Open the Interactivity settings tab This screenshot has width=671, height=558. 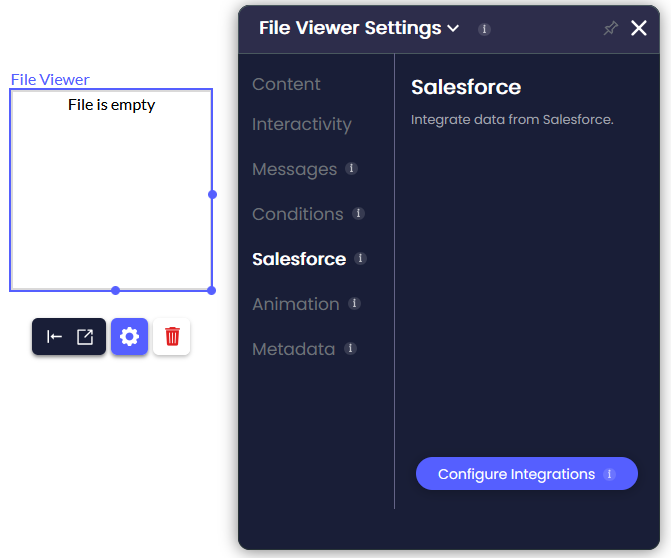(x=302, y=125)
